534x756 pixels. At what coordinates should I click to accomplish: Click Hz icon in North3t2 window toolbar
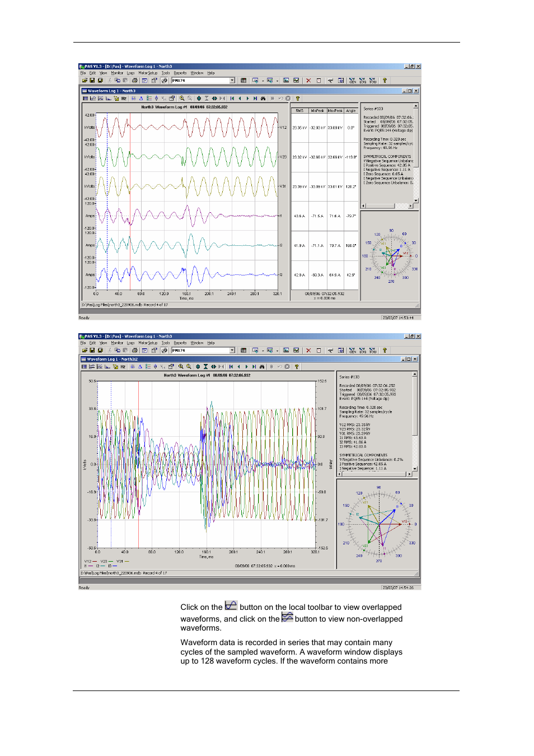click(123, 367)
